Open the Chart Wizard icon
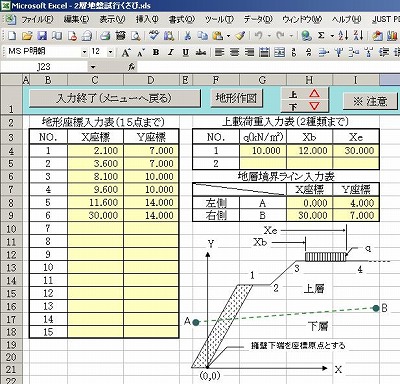 coord(392,35)
